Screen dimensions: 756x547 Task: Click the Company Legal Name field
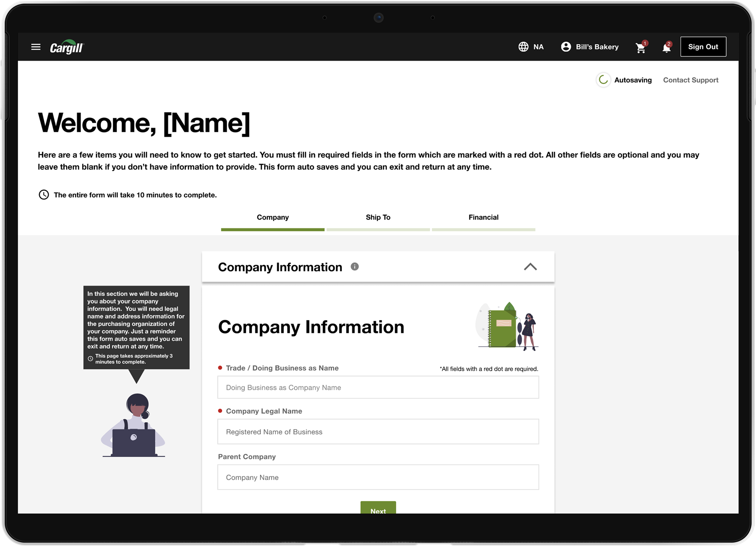[378, 432]
